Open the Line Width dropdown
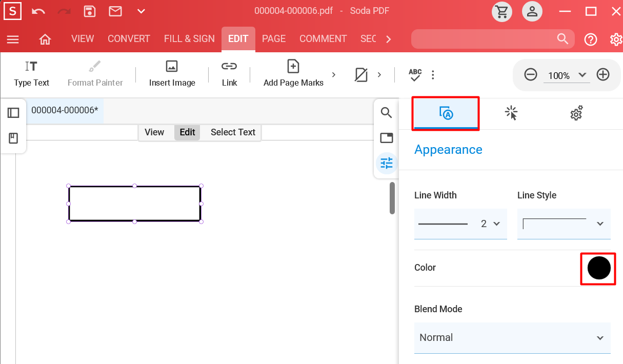Image resolution: width=623 pixels, height=364 pixels. [x=460, y=224]
